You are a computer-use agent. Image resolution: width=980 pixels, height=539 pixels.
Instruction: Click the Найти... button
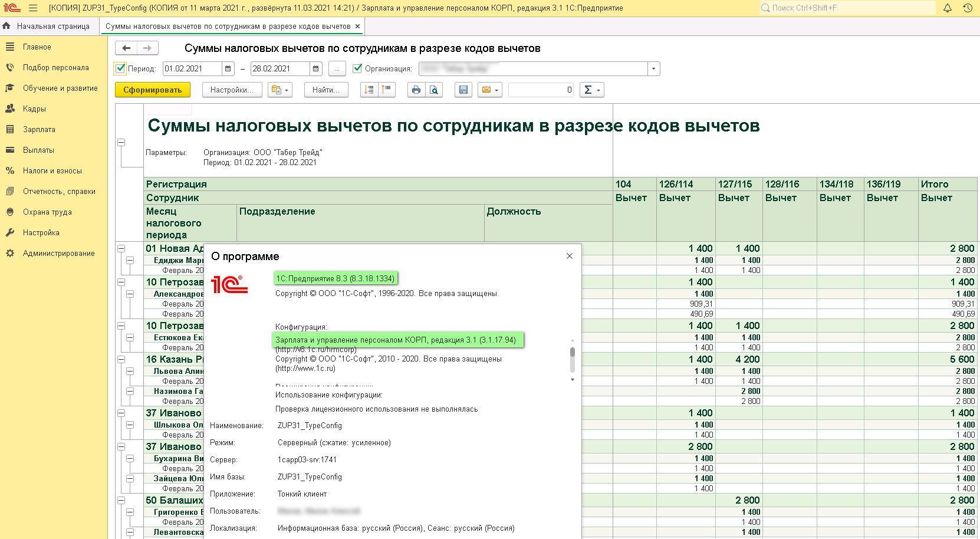326,90
